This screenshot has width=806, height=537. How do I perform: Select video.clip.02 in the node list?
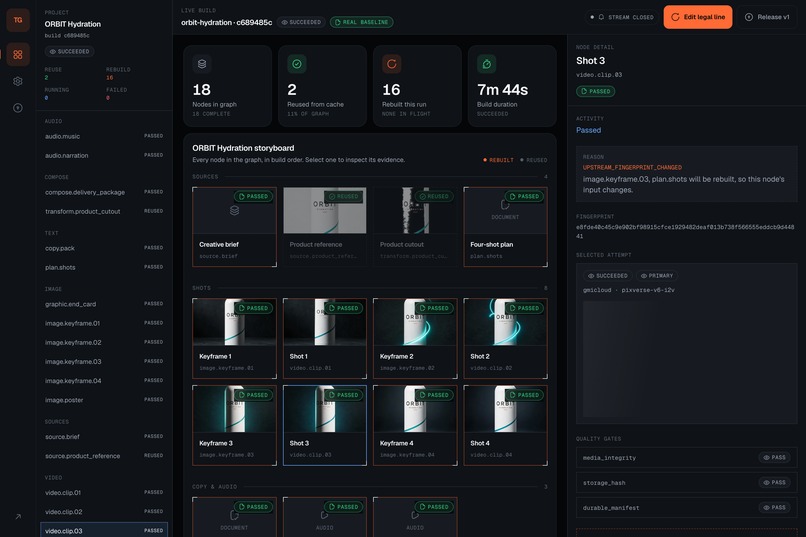click(x=104, y=512)
